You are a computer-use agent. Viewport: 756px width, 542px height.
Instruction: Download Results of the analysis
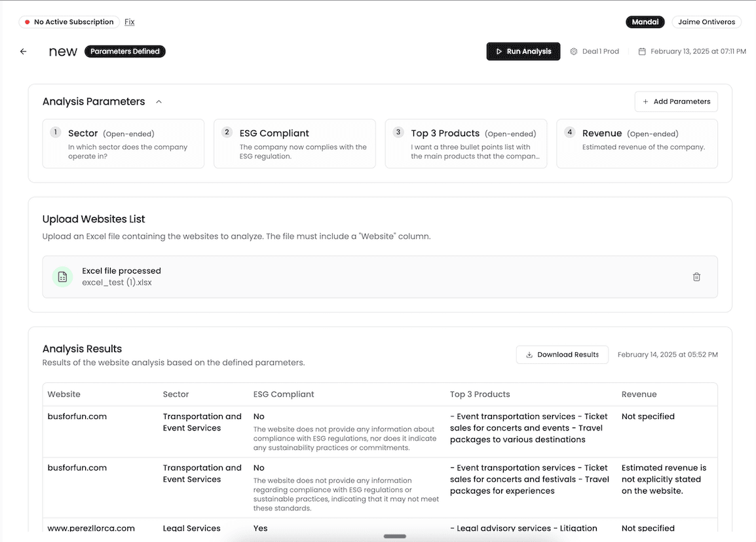click(562, 355)
